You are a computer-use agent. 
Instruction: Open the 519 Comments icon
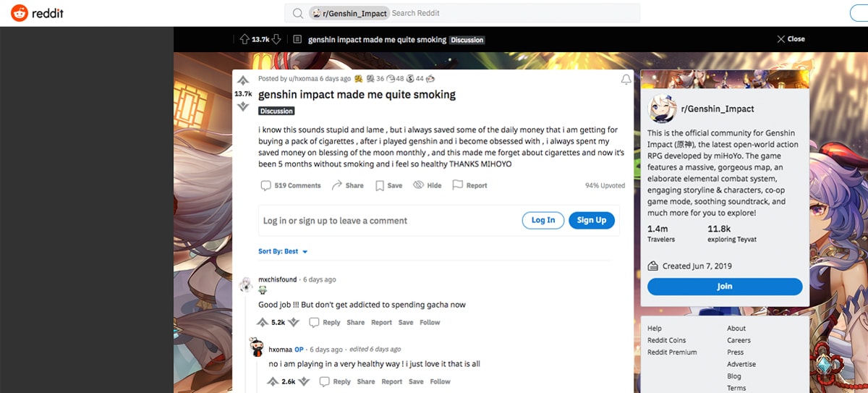[265, 185]
